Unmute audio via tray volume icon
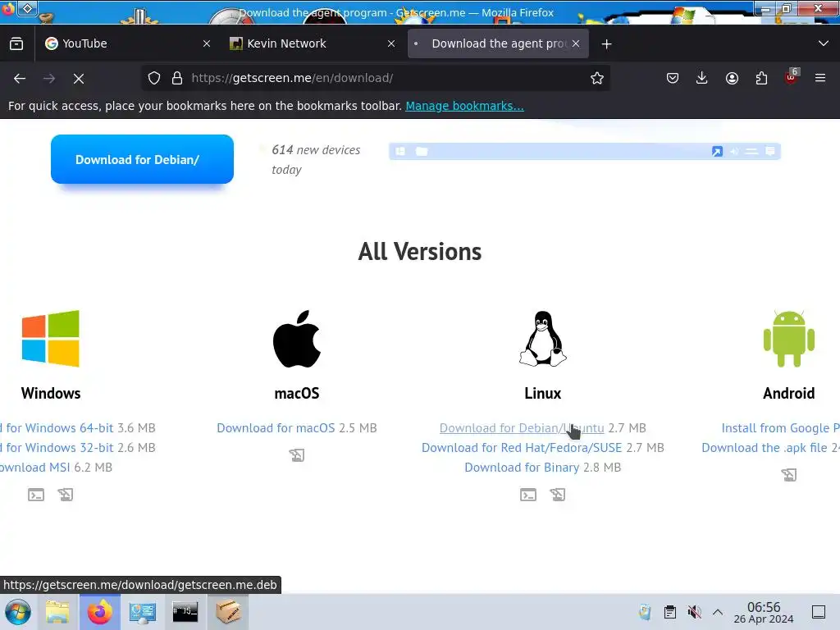This screenshot has height=630, width=840. click(x=694, y=612)
